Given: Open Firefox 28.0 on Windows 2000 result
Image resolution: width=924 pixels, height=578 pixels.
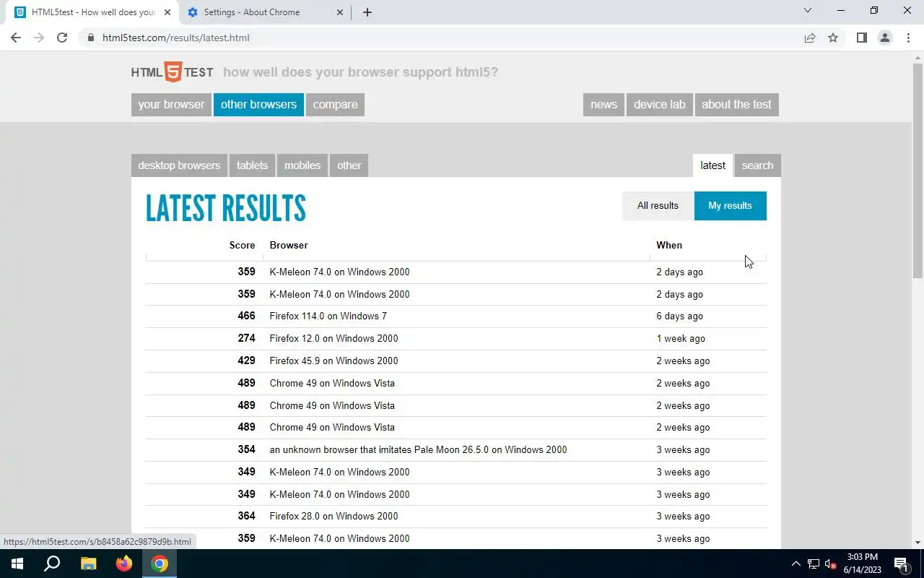Looking at the screenshot, I should click(334, 516).
